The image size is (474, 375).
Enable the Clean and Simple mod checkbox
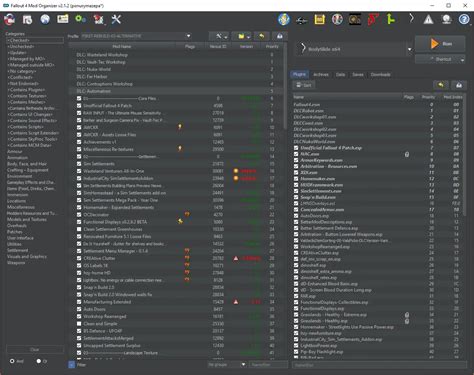click(79, 323)
